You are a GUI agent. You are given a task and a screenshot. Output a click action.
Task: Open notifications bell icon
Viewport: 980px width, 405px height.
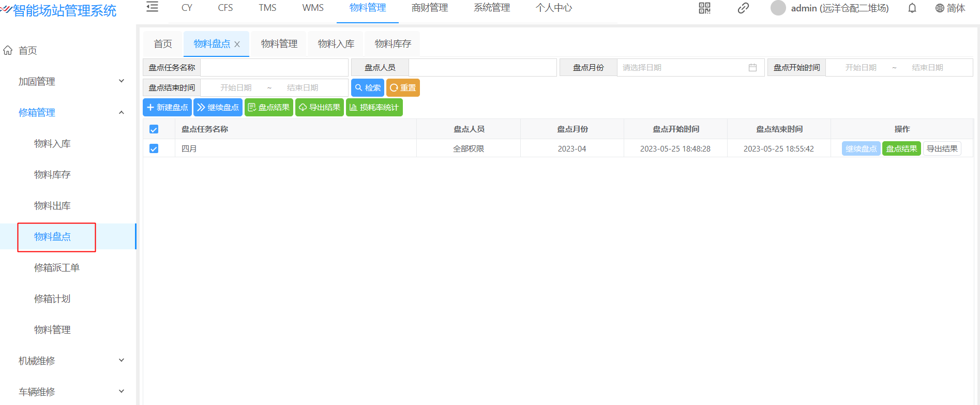pos(912,8)
